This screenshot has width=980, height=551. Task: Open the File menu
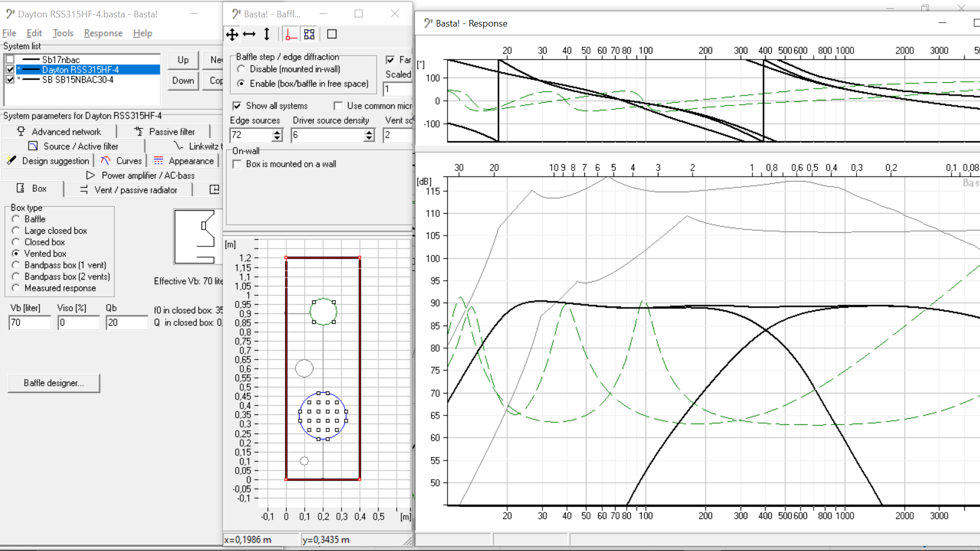point(9,33)
